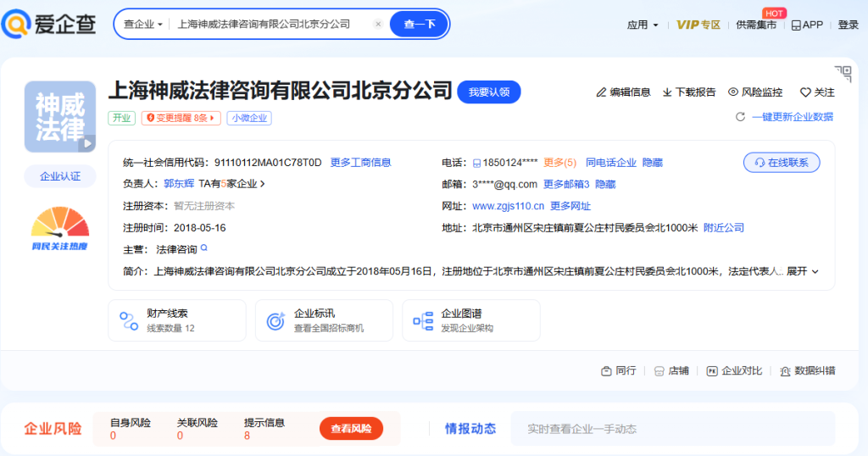This screenshot has height=456, width=868.
Task: Expand the company 简介 with 展开
Action: tap(803, 271)
